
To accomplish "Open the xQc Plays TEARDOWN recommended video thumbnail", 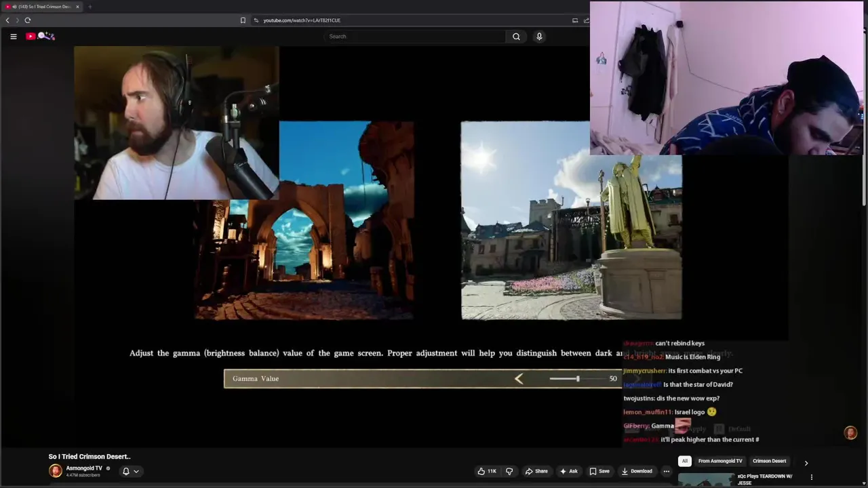I will pos(706,480).
